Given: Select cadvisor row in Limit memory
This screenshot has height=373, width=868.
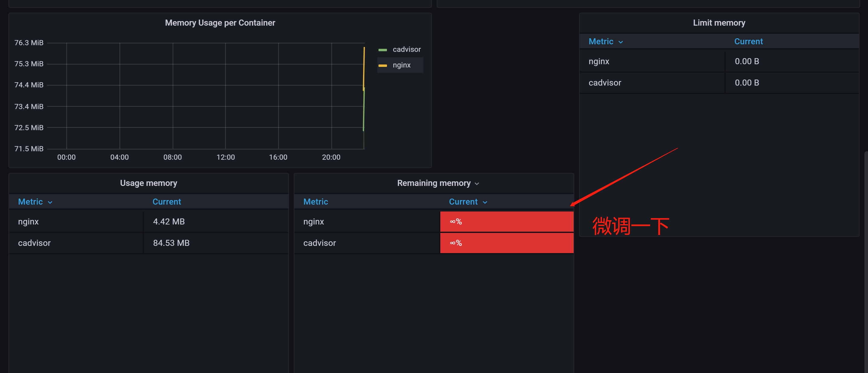Looking at the screenshot, I should pyautogui.click(x=719, y=83).
